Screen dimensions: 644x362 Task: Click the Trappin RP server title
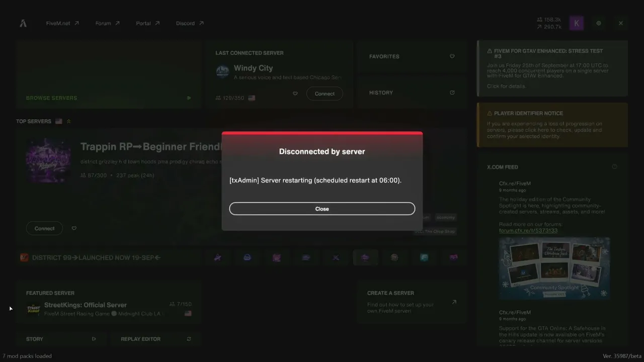click(151, 147)
